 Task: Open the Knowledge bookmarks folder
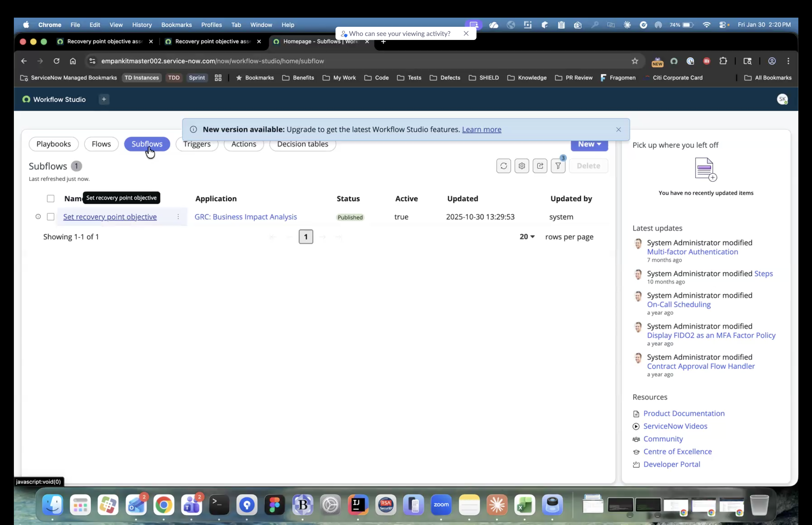[527, 78]
